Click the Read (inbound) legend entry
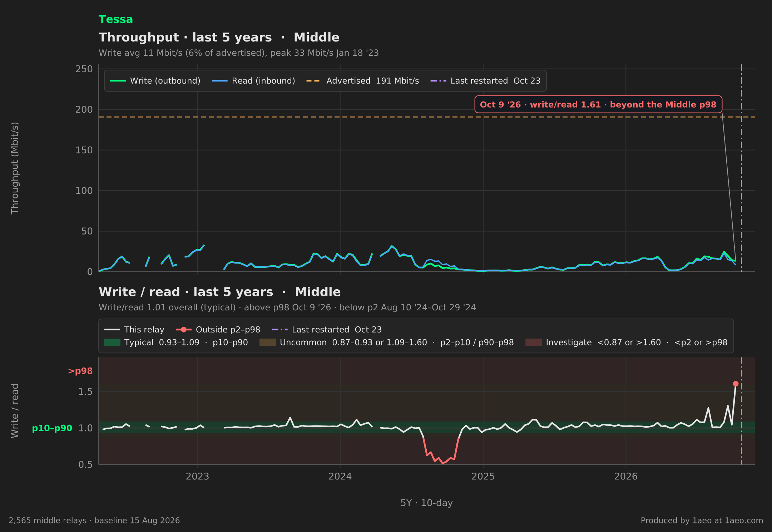Screen dimensions: 772x532 (253, 81)
